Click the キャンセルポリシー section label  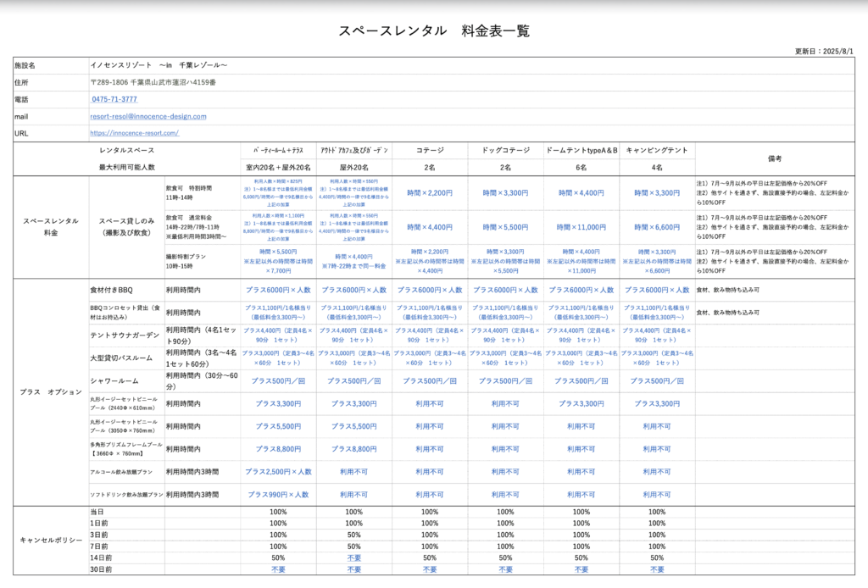50,541
